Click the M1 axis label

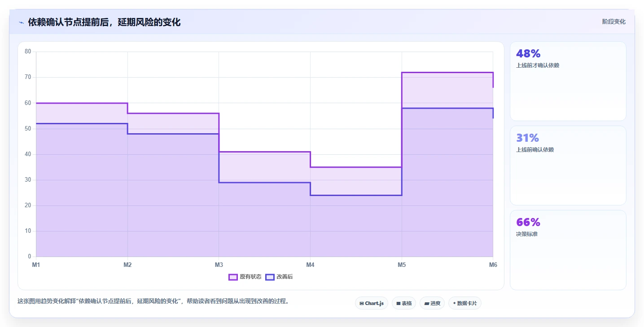coord(36,265)
